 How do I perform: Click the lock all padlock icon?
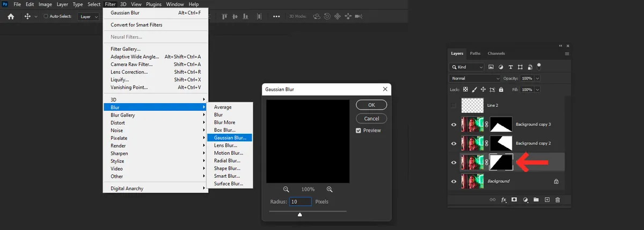pyautogui.click(x=501, y=89)
